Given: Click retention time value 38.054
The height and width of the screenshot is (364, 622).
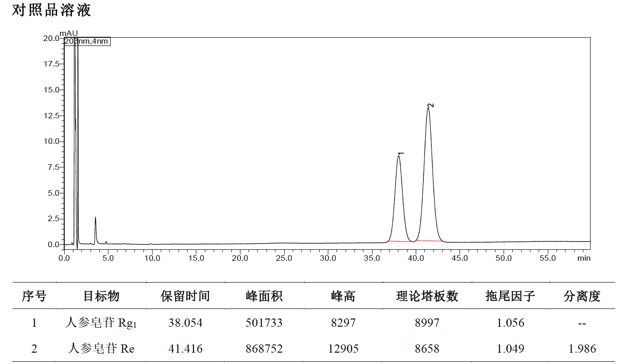Looking at the screenshot, I should point(185,323).
